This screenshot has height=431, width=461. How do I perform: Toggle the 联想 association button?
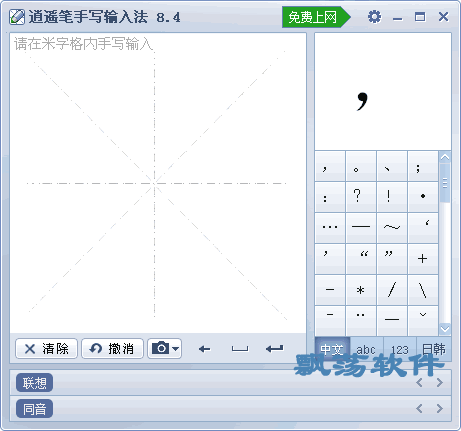(34, 383)
